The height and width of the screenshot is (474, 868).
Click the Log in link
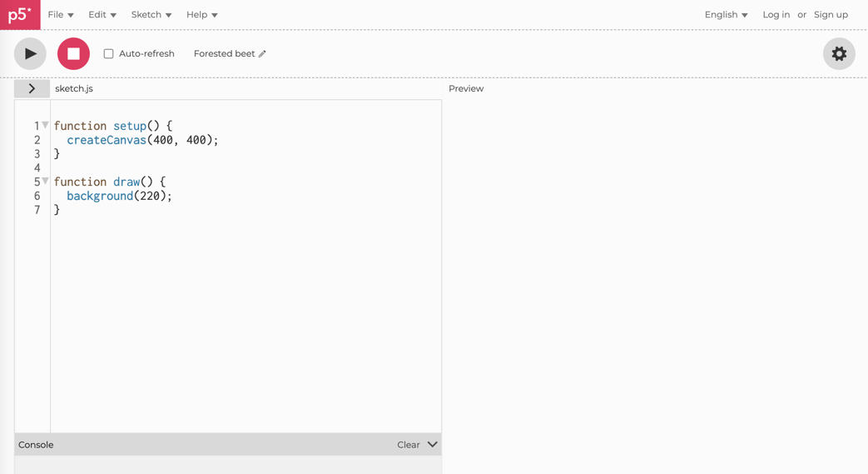[776, 15]
